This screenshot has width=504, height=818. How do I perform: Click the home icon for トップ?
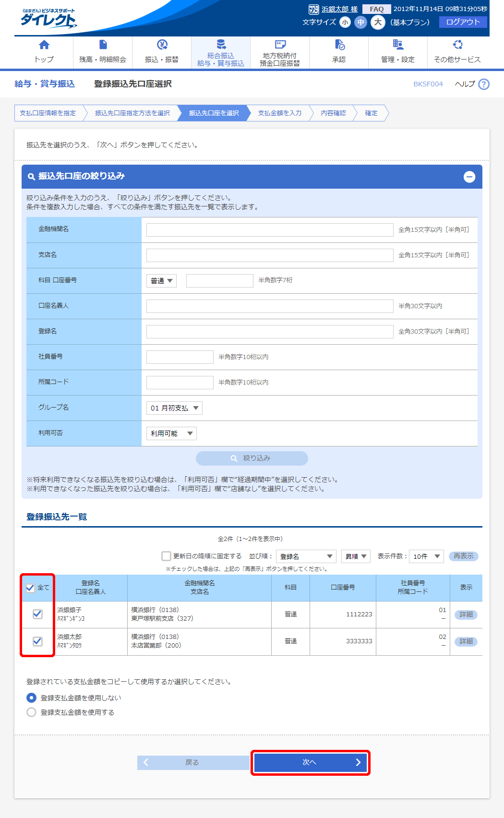coord(44,45)
